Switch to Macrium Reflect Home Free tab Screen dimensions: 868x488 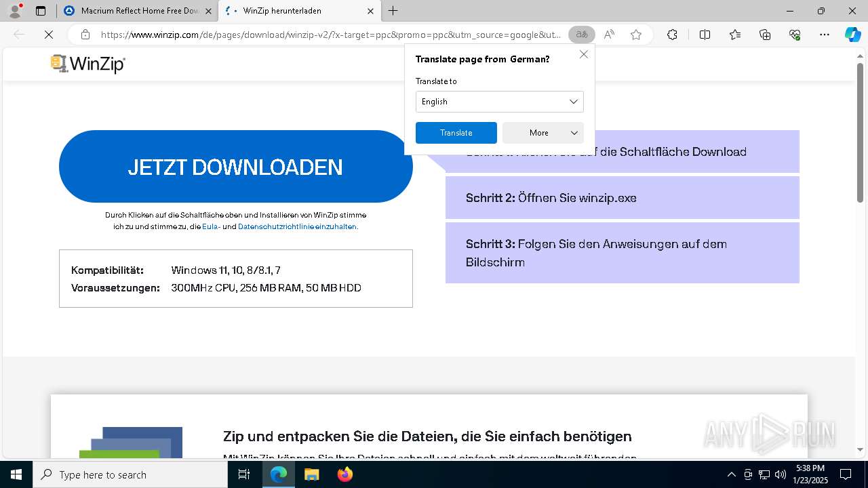pos(139,11)
